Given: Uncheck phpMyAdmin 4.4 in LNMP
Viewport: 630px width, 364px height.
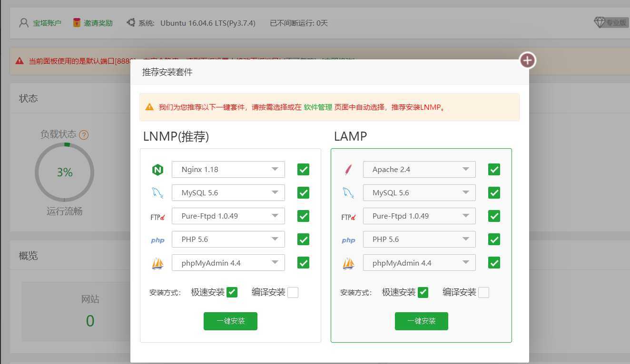Looking at the screenshot, I should 303,263.
